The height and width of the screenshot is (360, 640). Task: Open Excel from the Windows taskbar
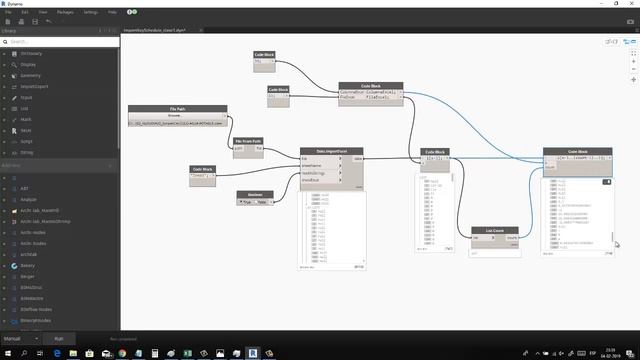point(187,353)
